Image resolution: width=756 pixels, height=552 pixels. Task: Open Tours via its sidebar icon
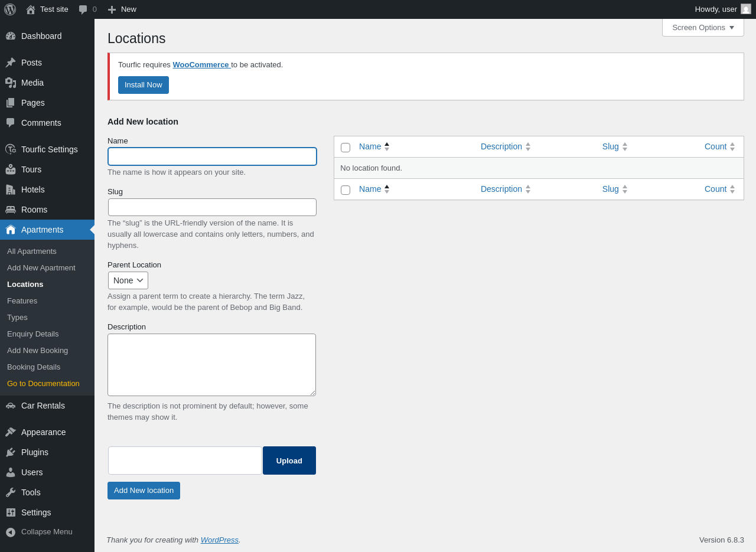point(11,169)
